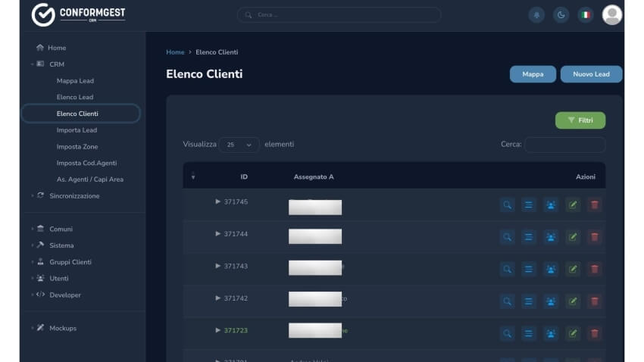Viewport: 644px width, 362px height.
Task: Open the user avatar menu
Action: 612,15
